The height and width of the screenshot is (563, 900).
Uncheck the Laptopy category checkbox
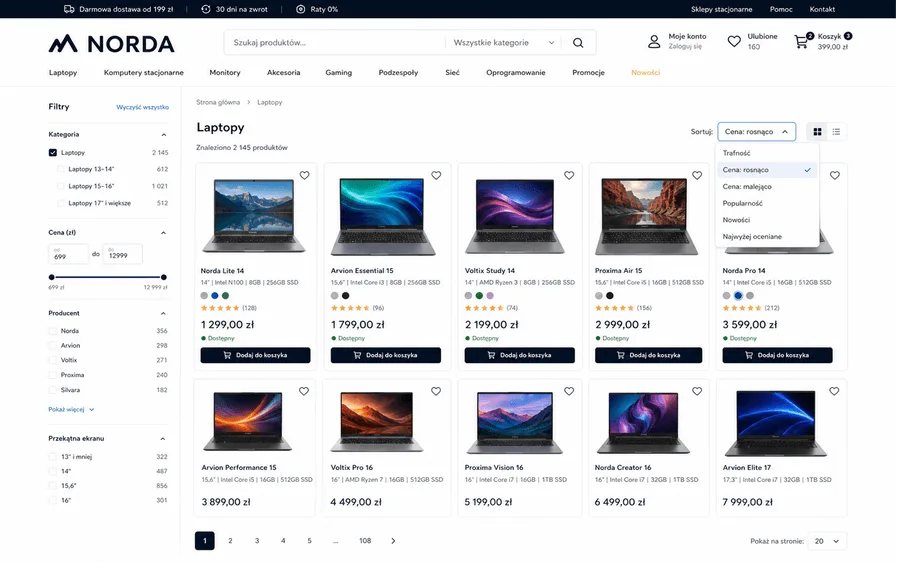click(53, 153)
